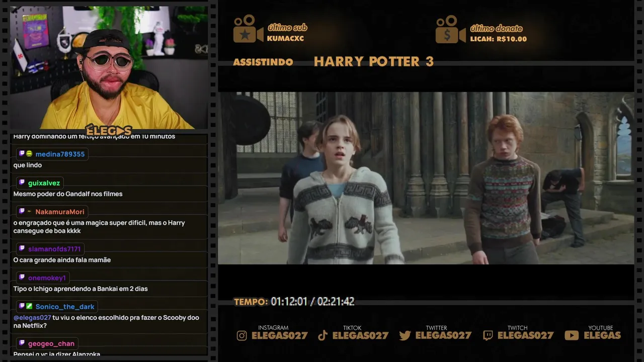Click the 'O cara grande ainda fala mamãe' message
The height and width of the screenshot is (362, 644).
coord(62,260)
